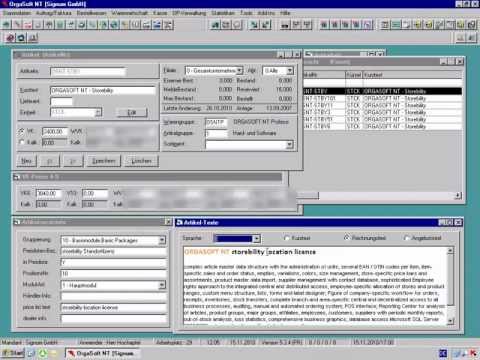
Task: Select the last NT-STBV row in the article list
Action: click(x=382, y=126)
